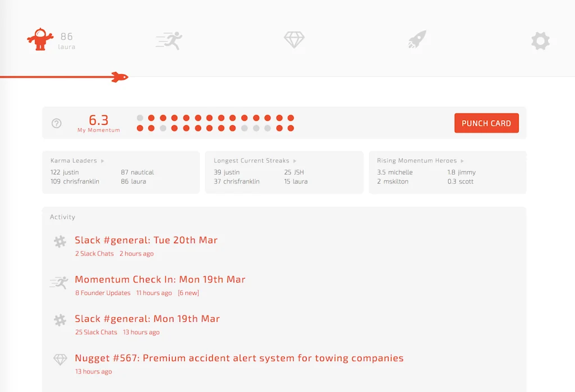575x392 pixels.
Task: Click the momentum help question mark
Action: point(57,124)
